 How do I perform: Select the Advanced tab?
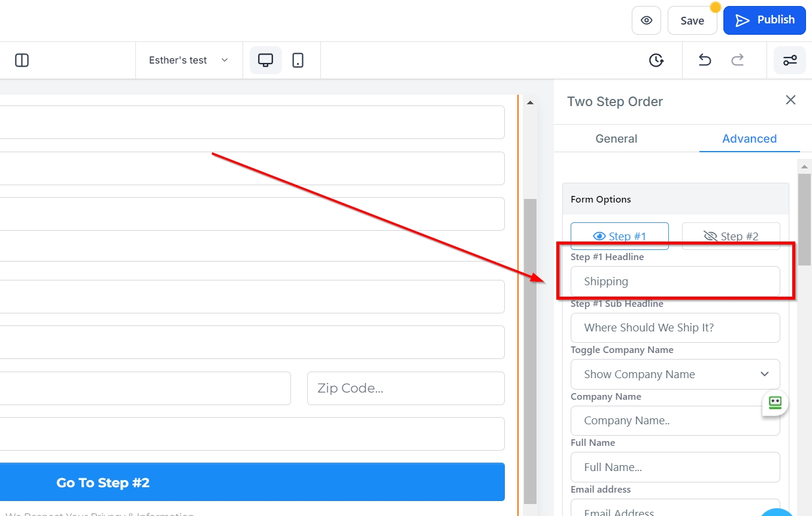(x=749, y=138)
